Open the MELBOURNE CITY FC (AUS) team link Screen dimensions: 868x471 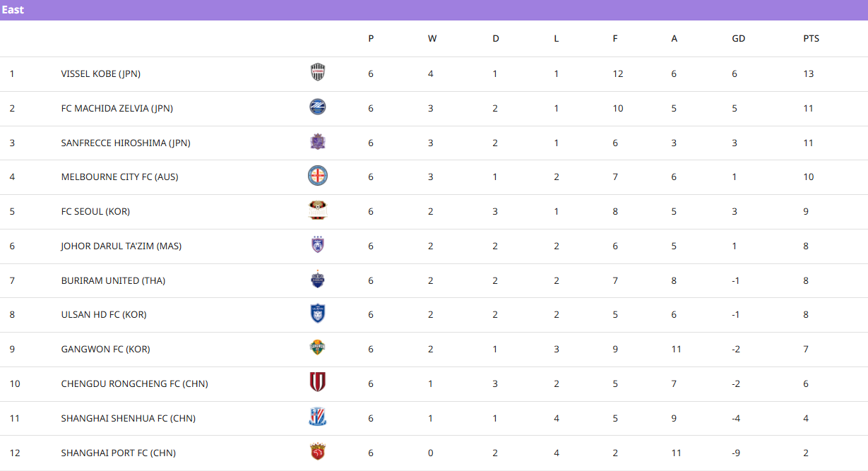point(119,177)
